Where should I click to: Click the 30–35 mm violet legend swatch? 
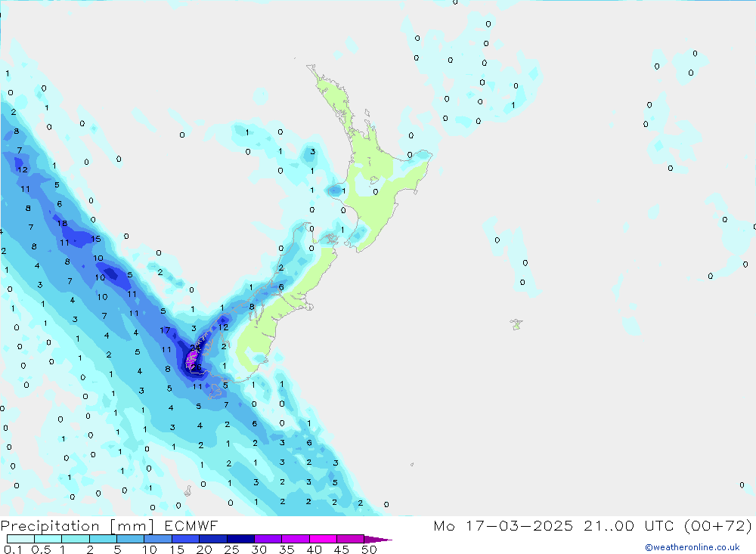[x=268, y=539]
